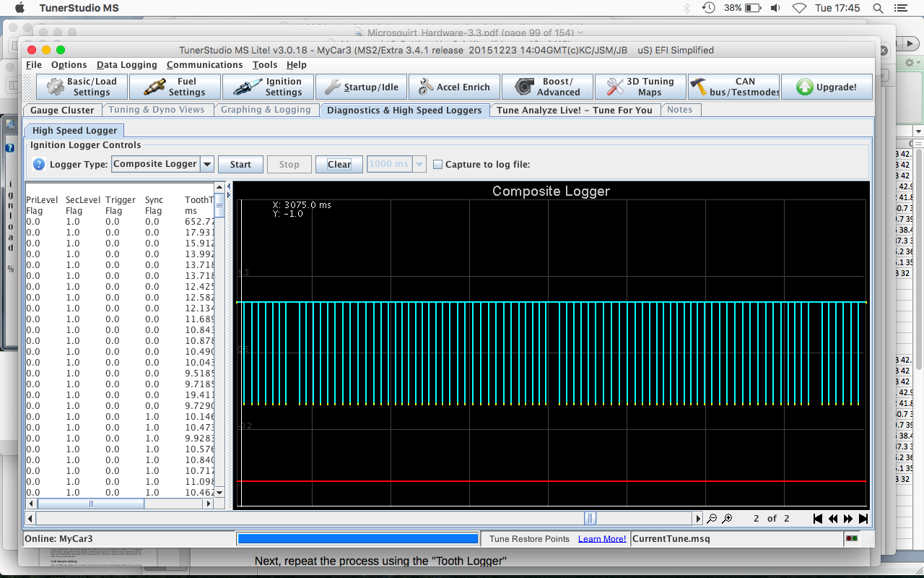
Task: Click the volume menu bar icon
Action: pyautogui.click(x=775, y=8)
